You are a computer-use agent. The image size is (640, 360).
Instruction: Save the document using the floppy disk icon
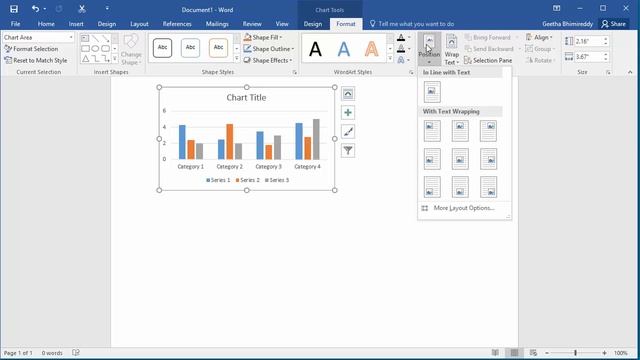(x=14, y=9)
